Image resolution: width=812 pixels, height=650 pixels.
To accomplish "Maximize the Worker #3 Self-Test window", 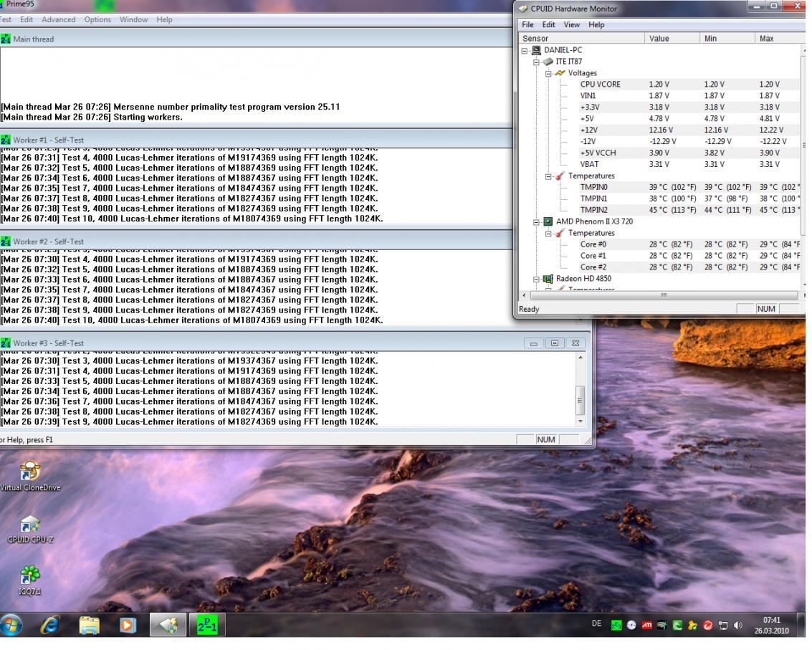I will click(x=555, y=343).
